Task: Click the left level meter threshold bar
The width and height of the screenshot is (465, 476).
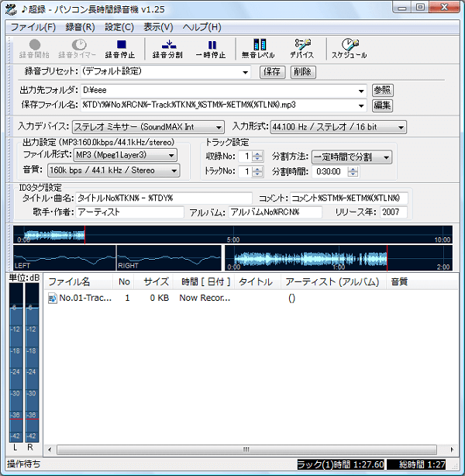Action: 16,419
